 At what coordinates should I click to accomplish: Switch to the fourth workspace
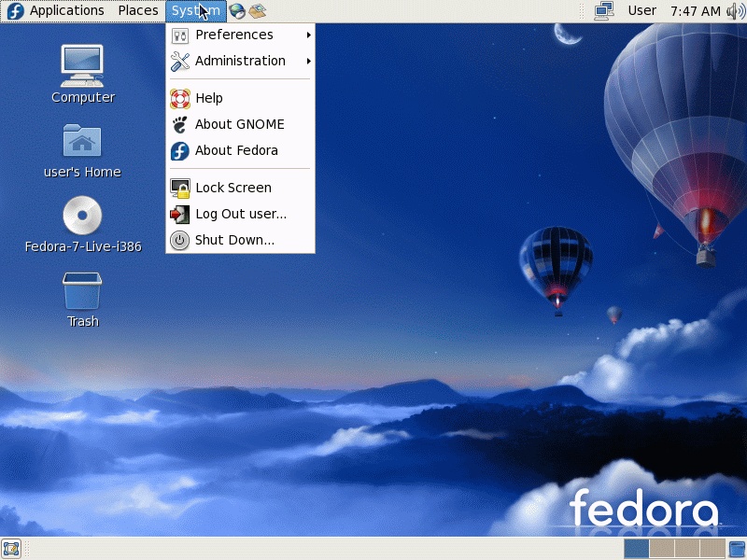click(x=712, y=549)
